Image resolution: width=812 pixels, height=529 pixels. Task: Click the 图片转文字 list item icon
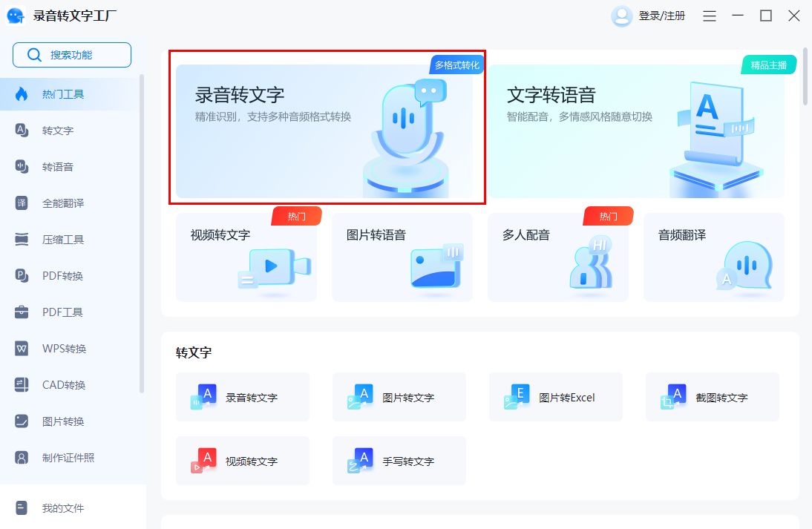coord(361,397)
